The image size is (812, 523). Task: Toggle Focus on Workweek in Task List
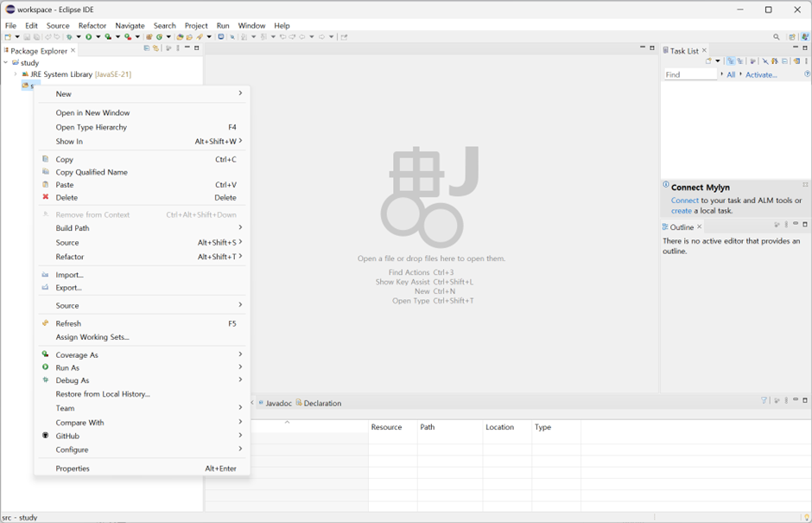tap(752, 61)
